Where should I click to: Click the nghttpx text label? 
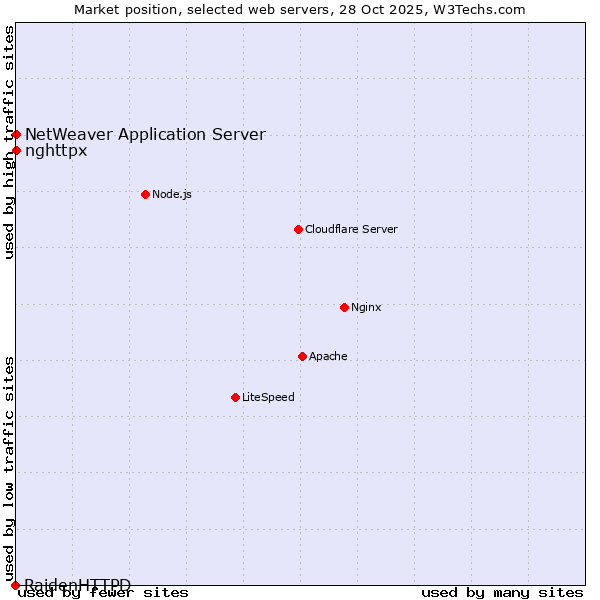[x=56, y=151]
